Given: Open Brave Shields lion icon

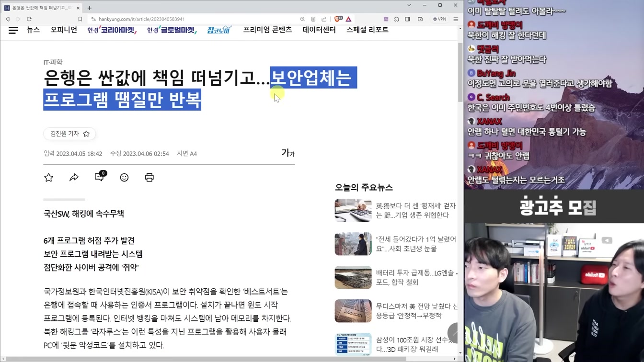Looking at the screenshot, I should pyautogui.click(x=338, y=19).
